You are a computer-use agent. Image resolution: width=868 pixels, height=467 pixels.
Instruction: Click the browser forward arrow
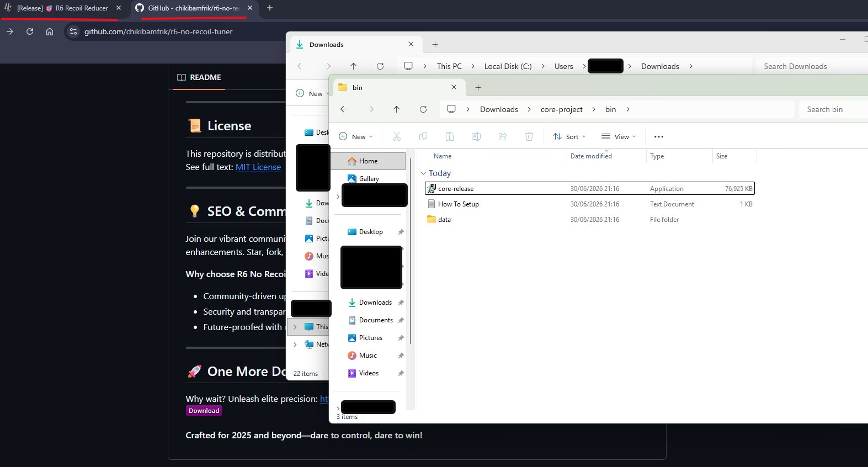(10, 31)
